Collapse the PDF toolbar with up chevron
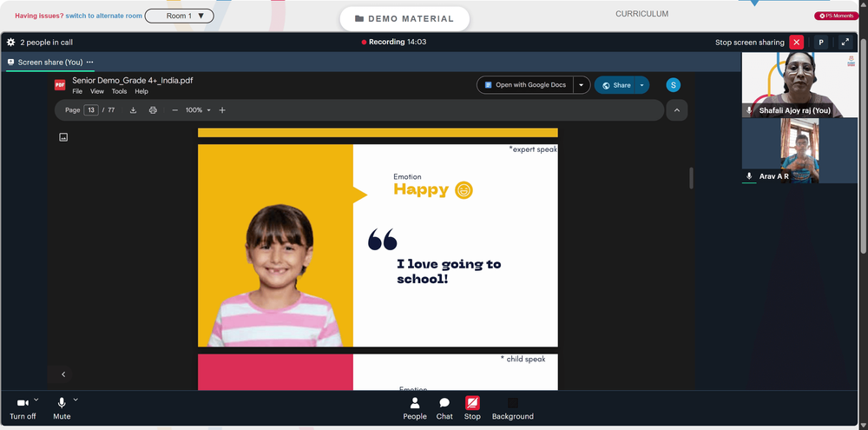Image resolution: width=868 pixels, height=430 pixels. pyautogui.click(x=676, y=109)
